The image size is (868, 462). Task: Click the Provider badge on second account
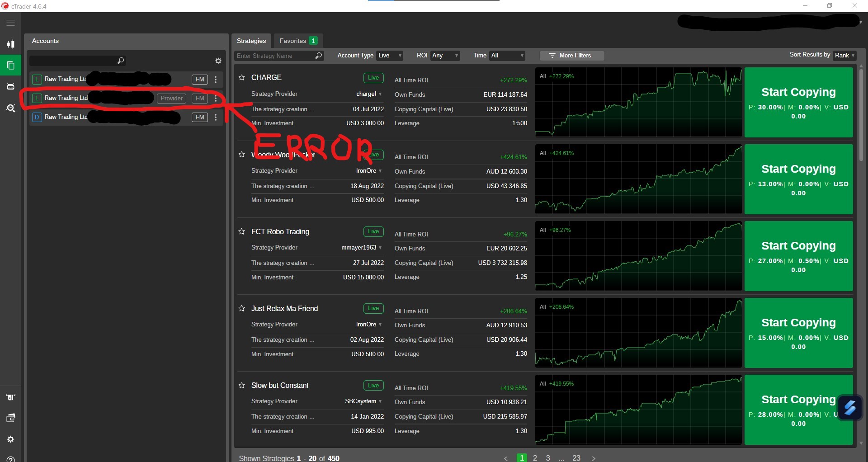coord(172,99)
